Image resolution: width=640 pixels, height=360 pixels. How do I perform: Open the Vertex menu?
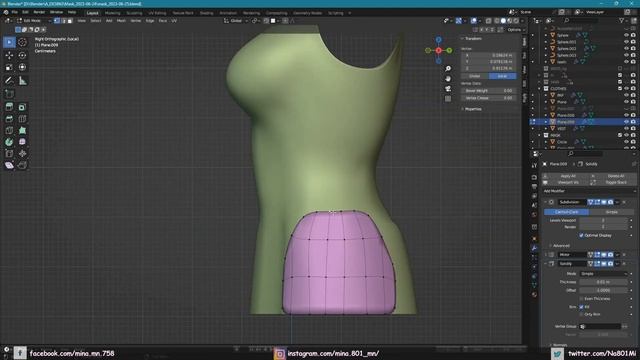click(136, 20)
